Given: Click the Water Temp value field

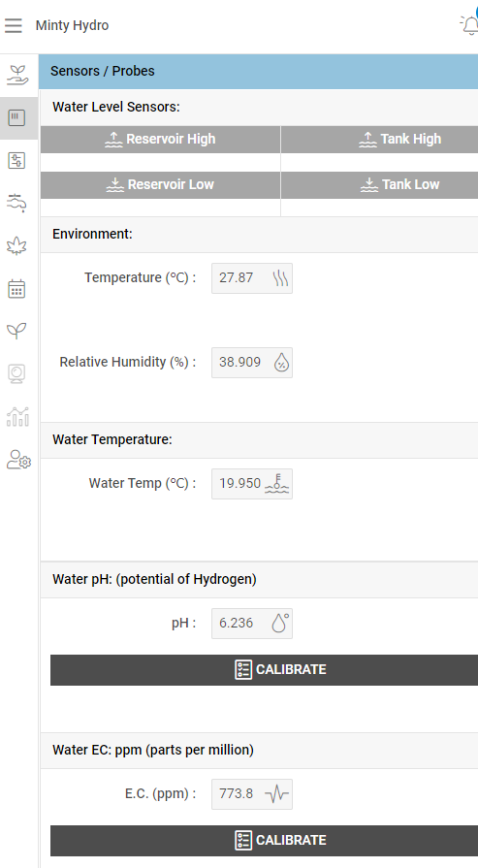Looking at the screenshot, I should pos(252,484).
